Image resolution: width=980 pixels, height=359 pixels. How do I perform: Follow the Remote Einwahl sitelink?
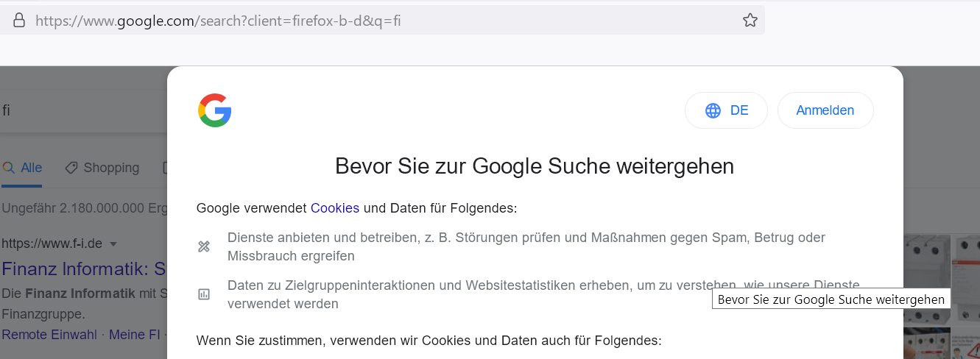pos(49,335)
